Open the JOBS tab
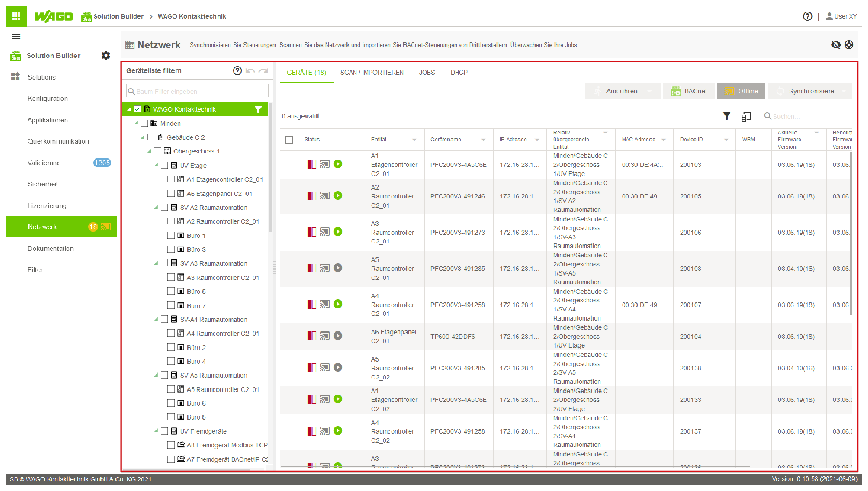 pos(427,73)
